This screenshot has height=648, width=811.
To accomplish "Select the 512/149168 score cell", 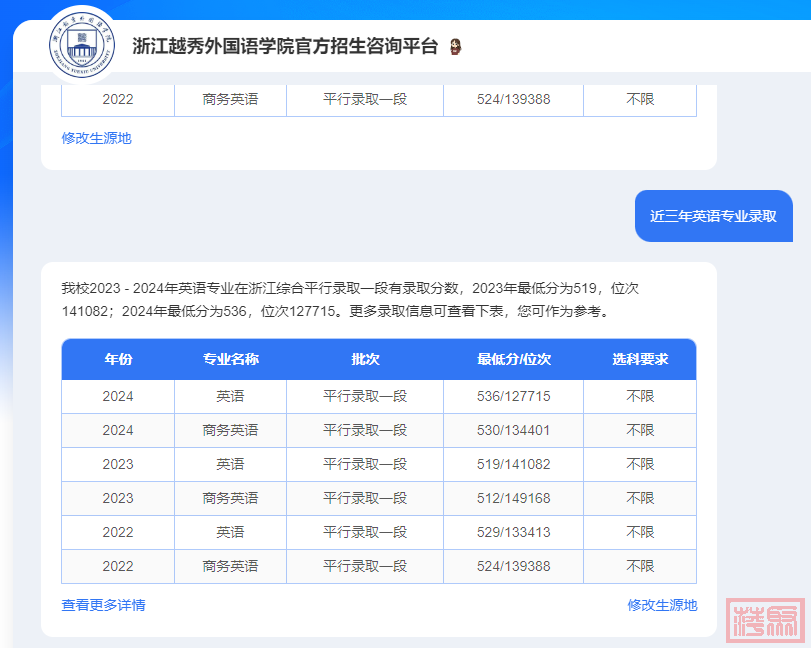I will click(514, 499).
